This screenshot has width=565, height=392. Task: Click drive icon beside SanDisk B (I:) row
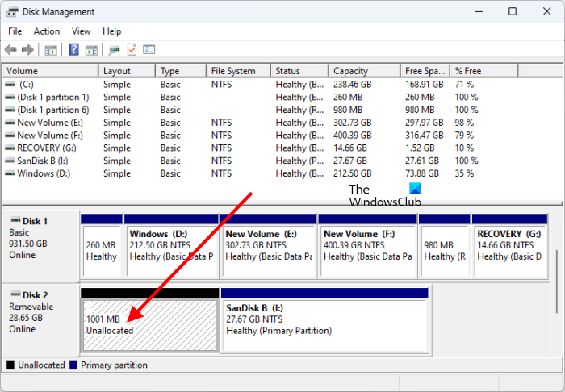point(10,161)
